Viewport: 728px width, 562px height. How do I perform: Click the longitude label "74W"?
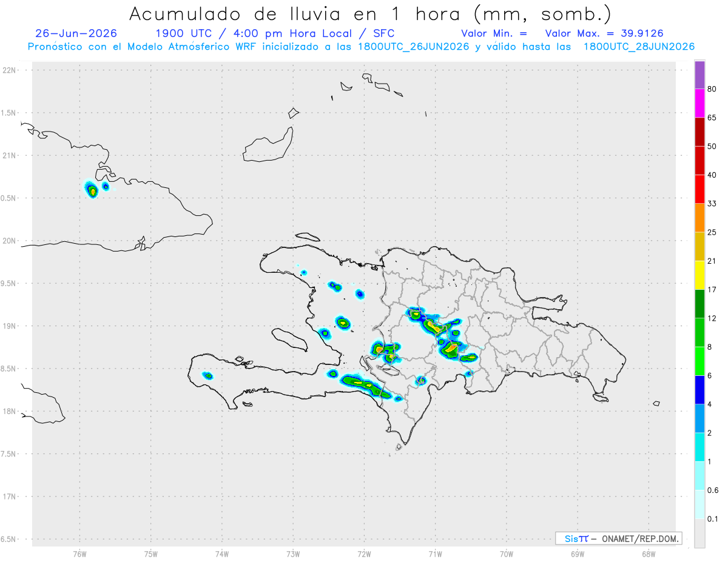click(222, 554)
